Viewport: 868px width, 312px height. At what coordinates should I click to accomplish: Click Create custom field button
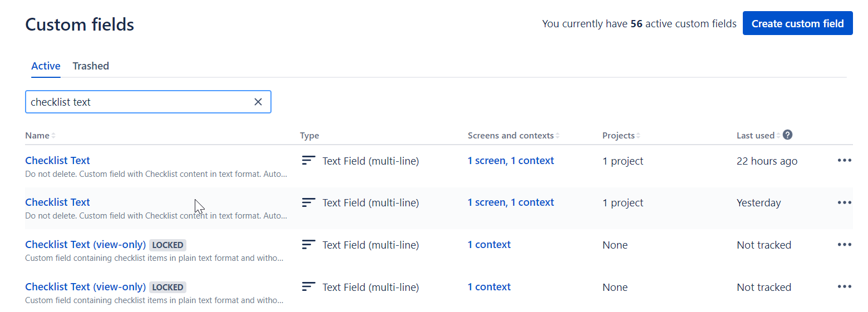click(x=797, y=23)
